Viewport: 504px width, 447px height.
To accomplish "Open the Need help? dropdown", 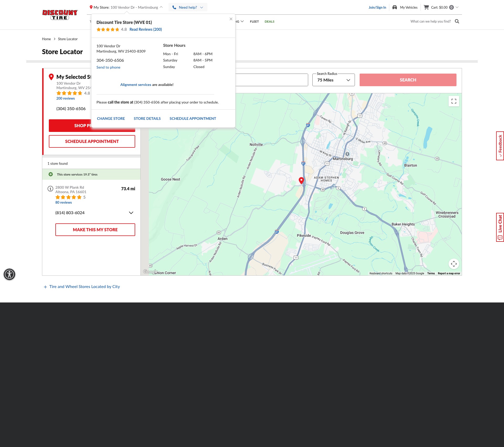I will click(188, 7).
